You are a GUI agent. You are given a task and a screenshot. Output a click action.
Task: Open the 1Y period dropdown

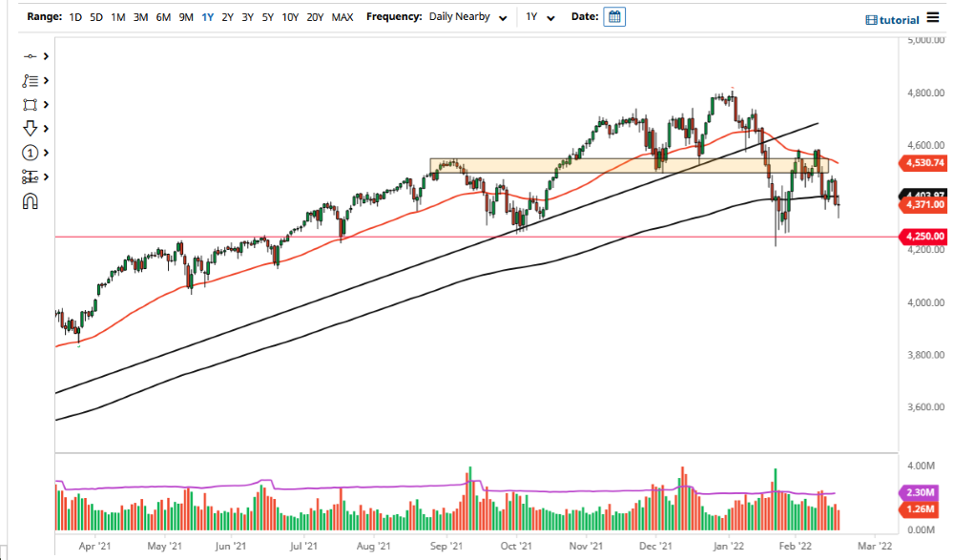542,16
